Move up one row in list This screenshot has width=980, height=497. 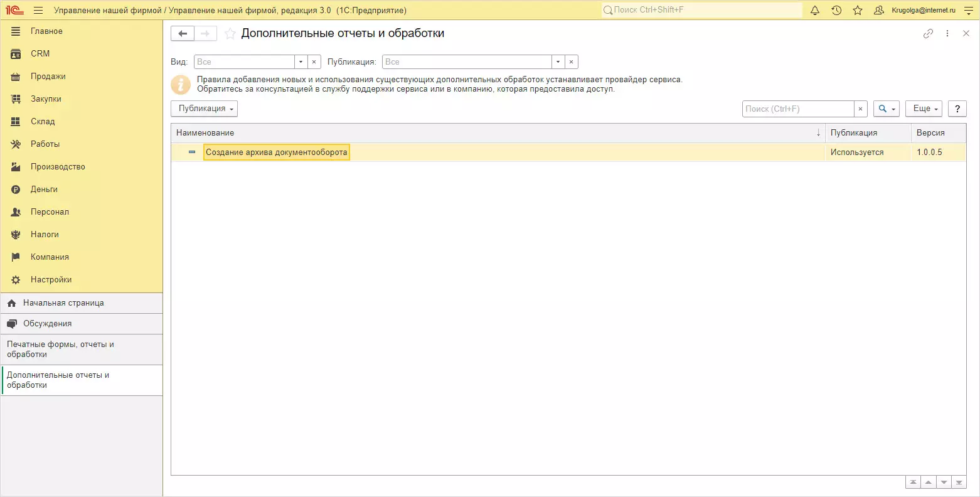coord(929,482)
